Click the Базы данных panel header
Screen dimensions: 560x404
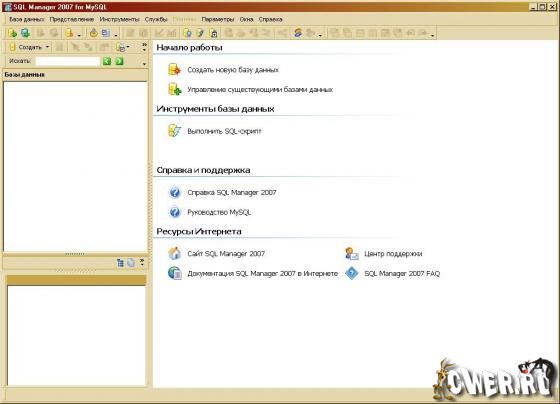click(x=75, y=75)
